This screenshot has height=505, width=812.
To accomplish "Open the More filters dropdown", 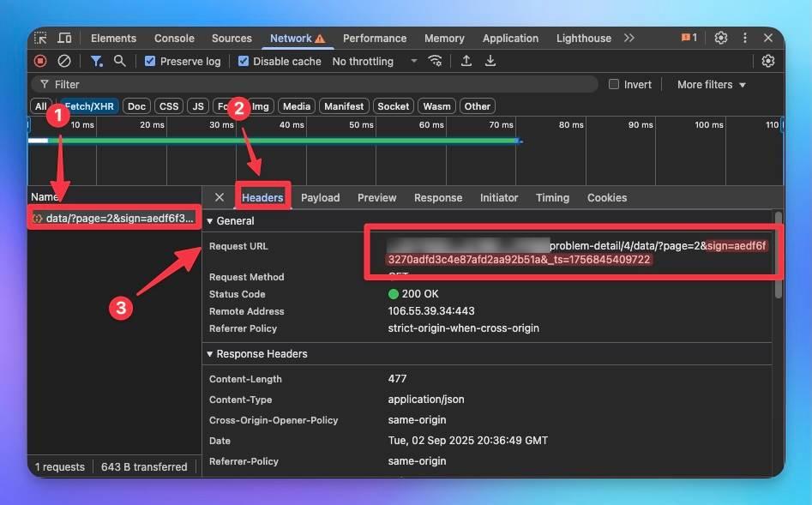I will point(712,84).
